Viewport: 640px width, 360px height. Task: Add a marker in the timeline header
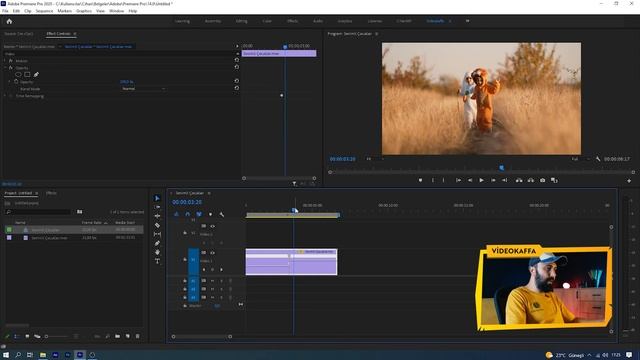[x=210, y=214]
